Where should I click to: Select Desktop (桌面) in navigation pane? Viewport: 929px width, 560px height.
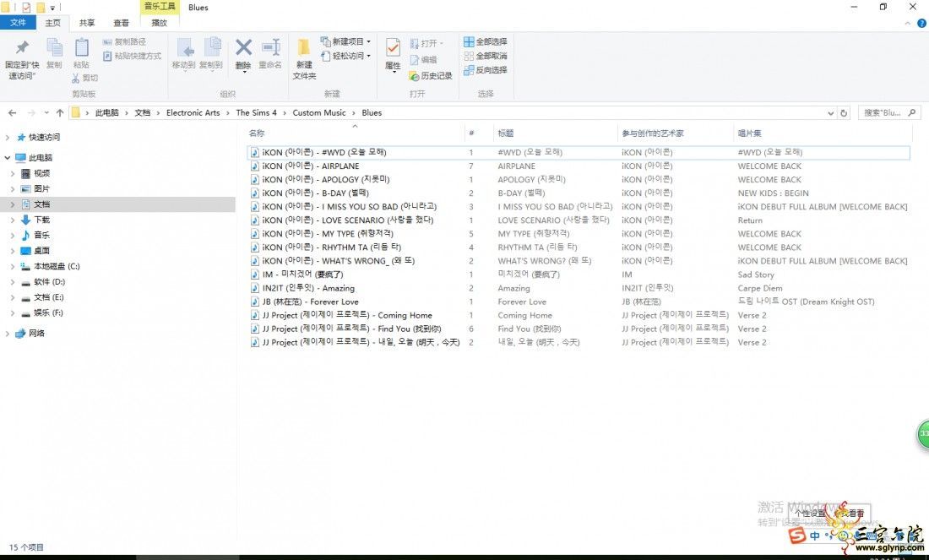(x=42, y=251)
